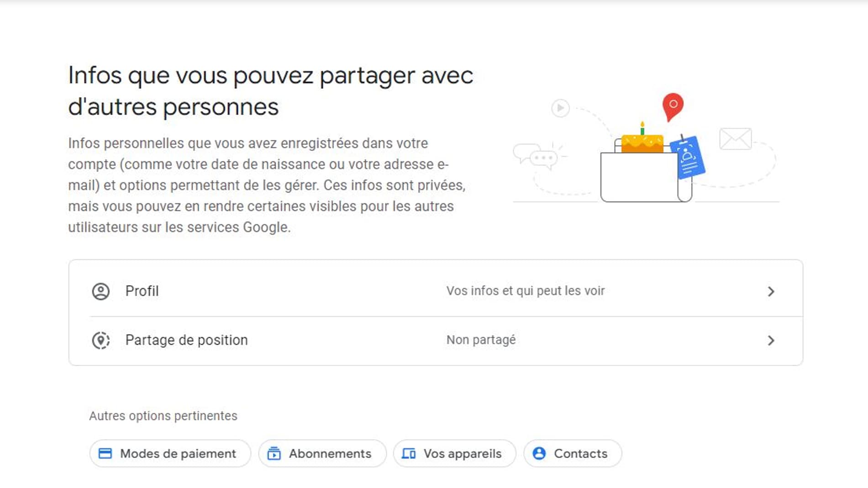The height and width of the screenshot is (488, 868).
Task: Click the 'Non partagé' status text
Action: [482, 340]
